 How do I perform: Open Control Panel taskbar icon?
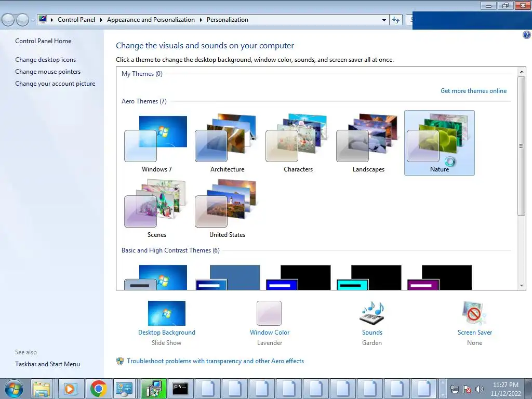(x=124, y=389)
